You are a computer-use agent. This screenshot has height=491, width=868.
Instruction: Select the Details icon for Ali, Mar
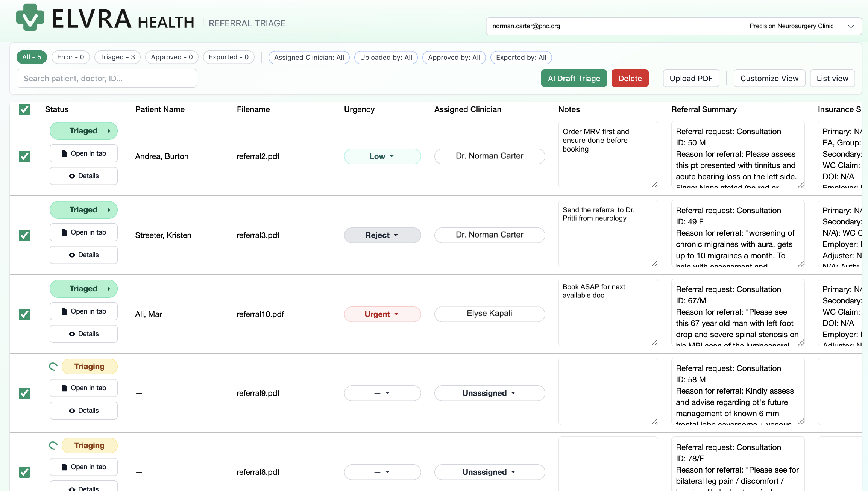83,333
